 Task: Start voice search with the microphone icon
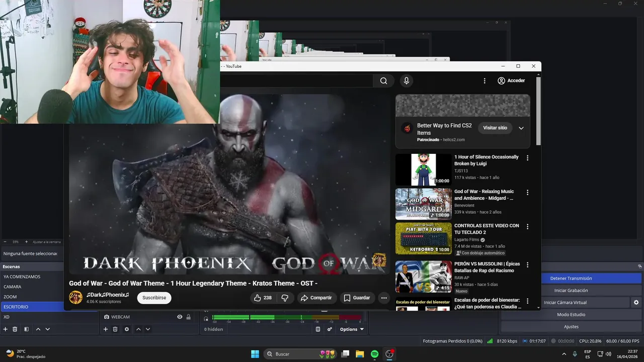coord(407,81)
